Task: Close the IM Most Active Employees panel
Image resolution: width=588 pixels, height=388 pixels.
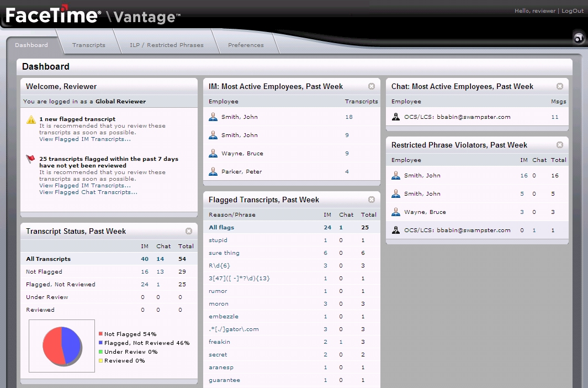Action: coord(372,86)
